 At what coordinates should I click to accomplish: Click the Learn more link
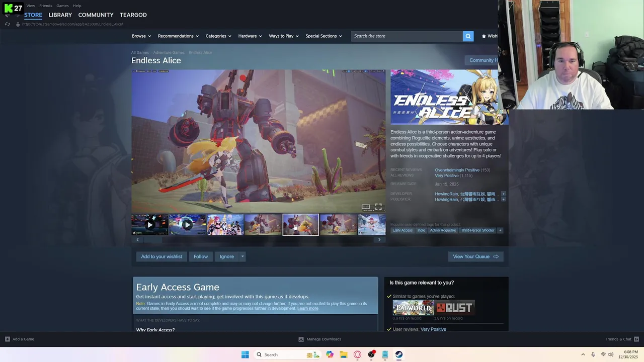(308, 308)
